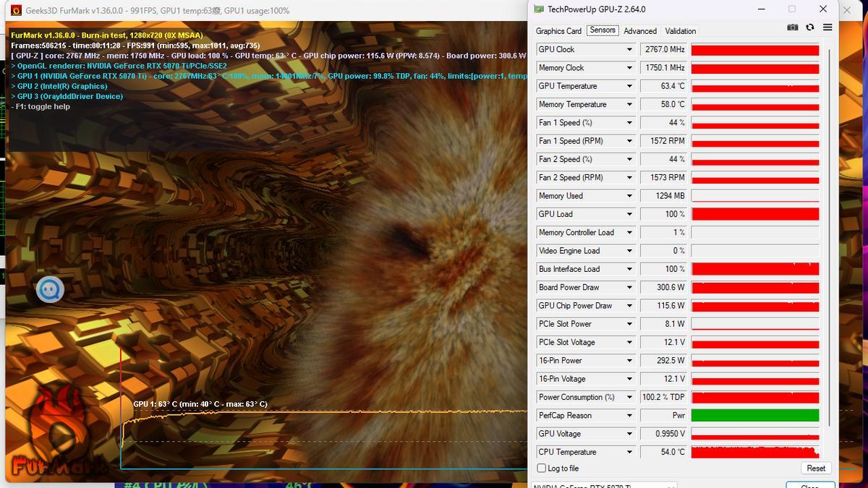Click the FurMark title bar app icon

tap(15, 10)
